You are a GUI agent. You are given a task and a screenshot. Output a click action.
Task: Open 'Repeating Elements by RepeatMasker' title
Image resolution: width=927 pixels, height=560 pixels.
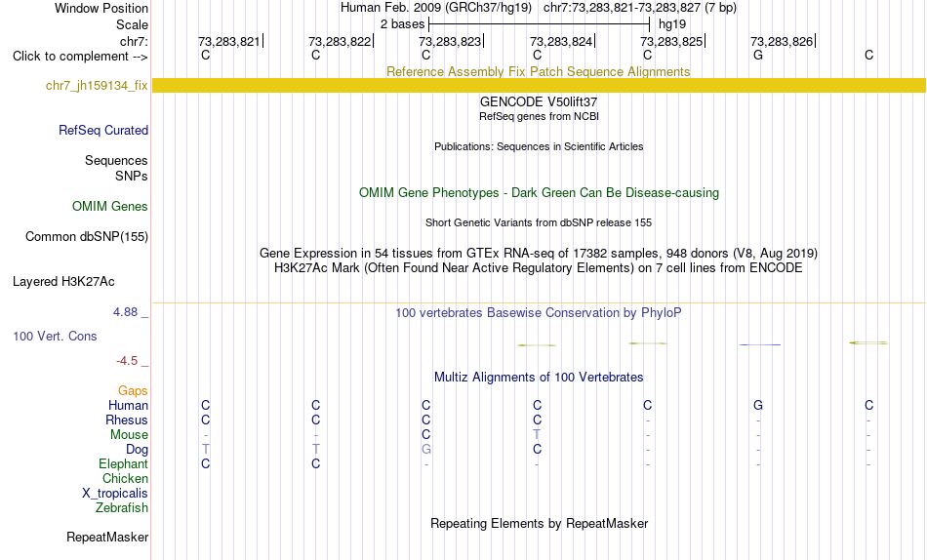pyautogui.click(x=540, y=523)
